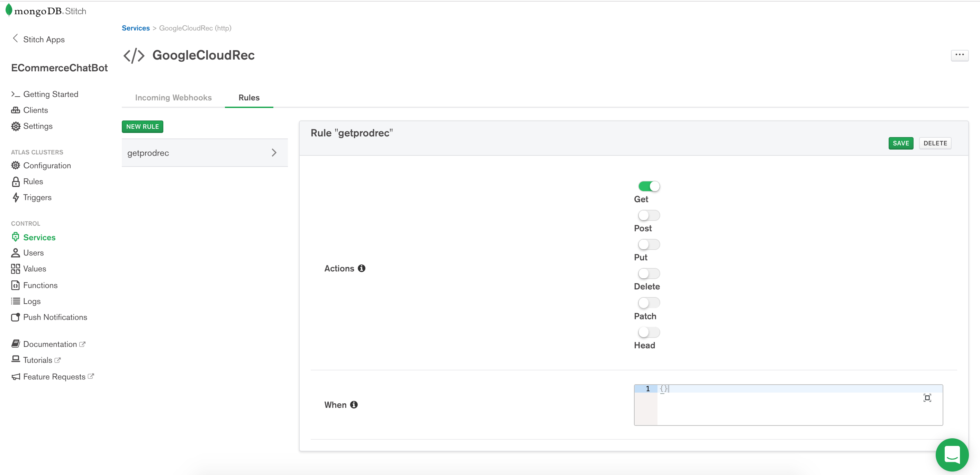The width and height of the screenshot is (980, 475).
Task: Expand the When editor to fullscreen
Action: 927,398
